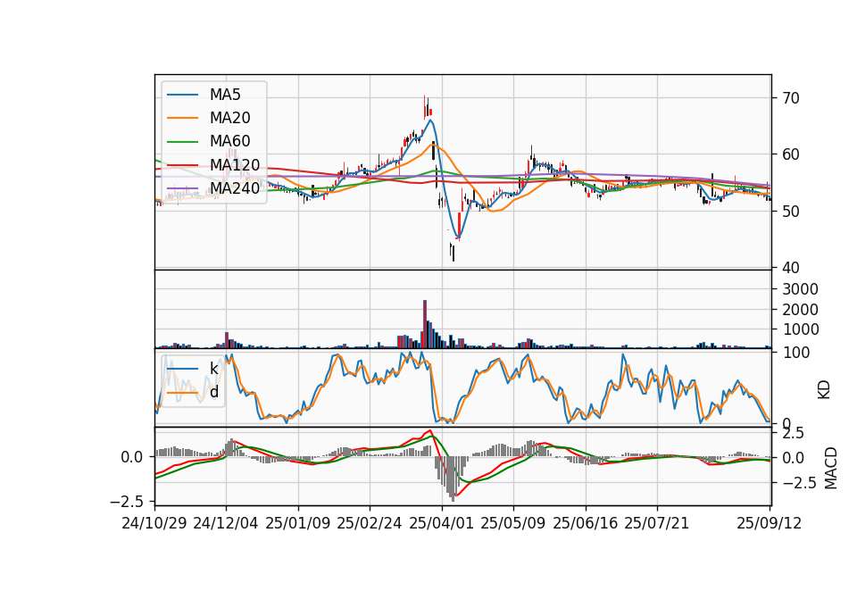Image resolution: width=857 pixels, height=616 pixels.
Task: Click the KD axis value 100
Action: click(x=796, y=353)
